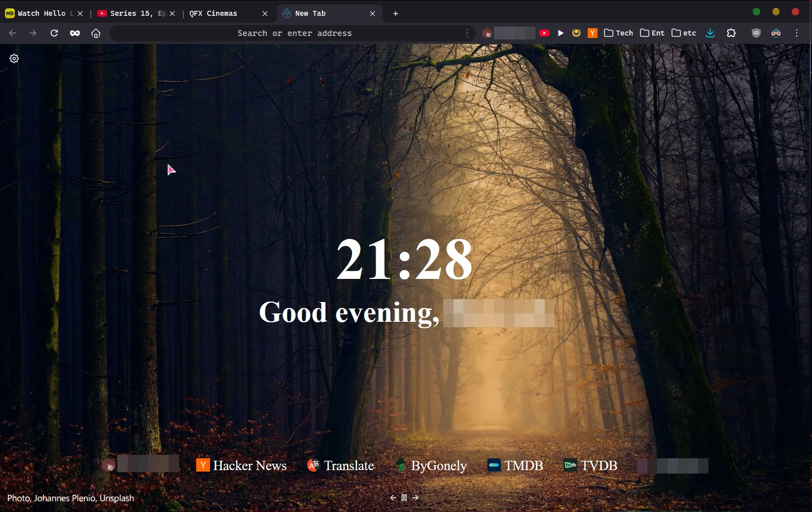Open the browser three-dot menu
The height and width of the screenshot is (512, 812).
797,33
